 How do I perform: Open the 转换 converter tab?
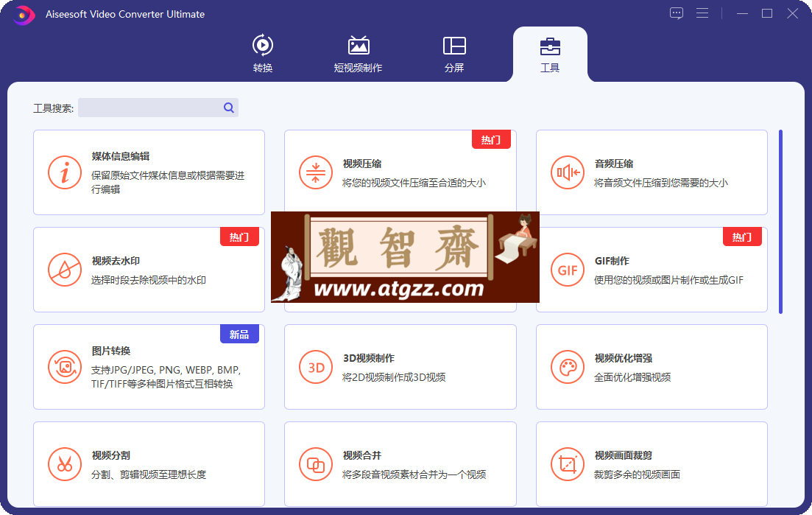(x=263, y=54)
